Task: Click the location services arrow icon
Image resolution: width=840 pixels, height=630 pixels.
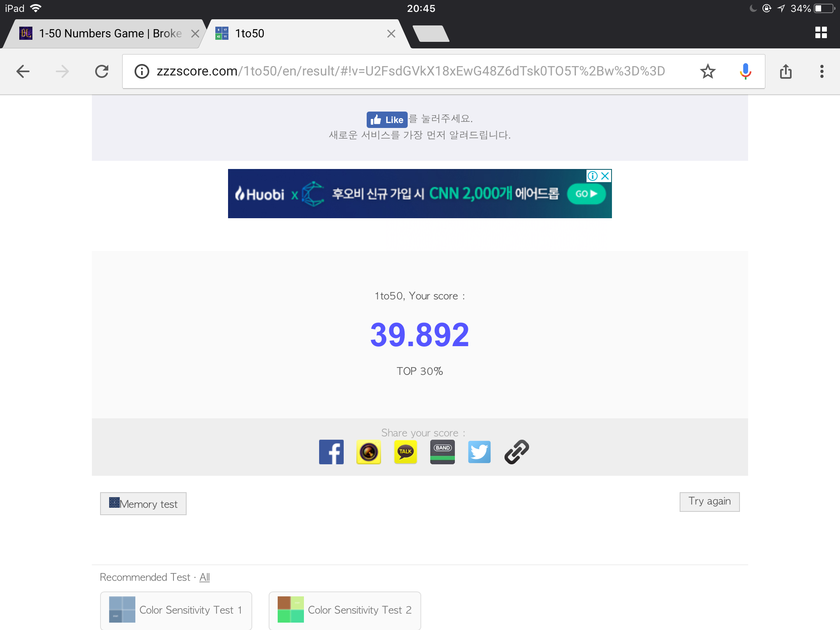Action: (x=781, y=8)
